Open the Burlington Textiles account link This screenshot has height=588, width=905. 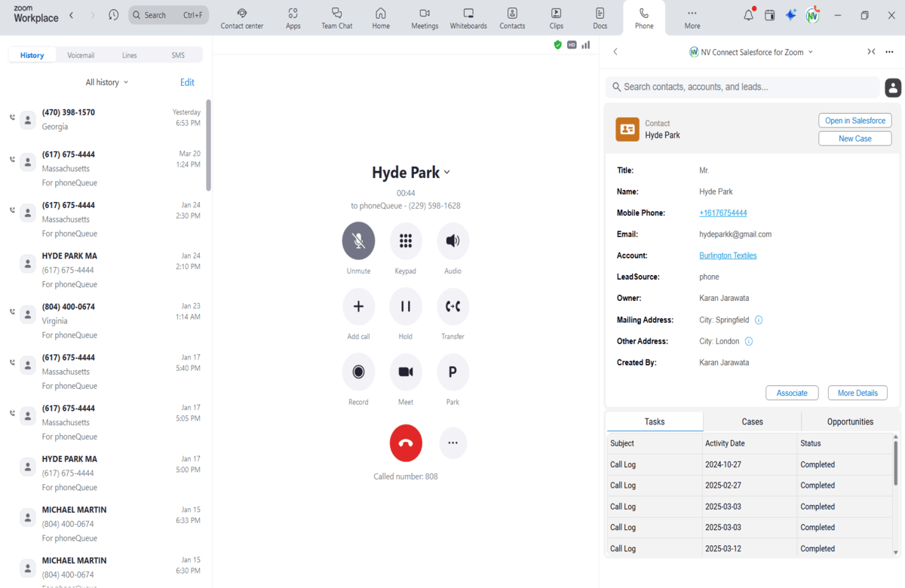click(728, 256)
